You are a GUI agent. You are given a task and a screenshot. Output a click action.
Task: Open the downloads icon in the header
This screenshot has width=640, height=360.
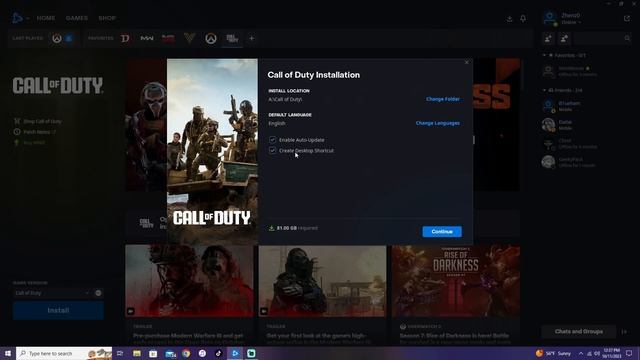click(x=509, y=18)
